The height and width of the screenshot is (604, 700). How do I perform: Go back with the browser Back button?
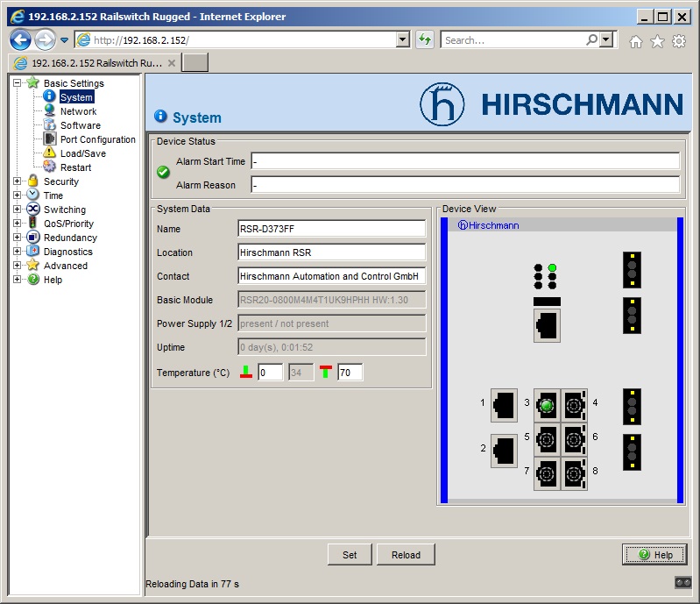[x=20, y=39]
